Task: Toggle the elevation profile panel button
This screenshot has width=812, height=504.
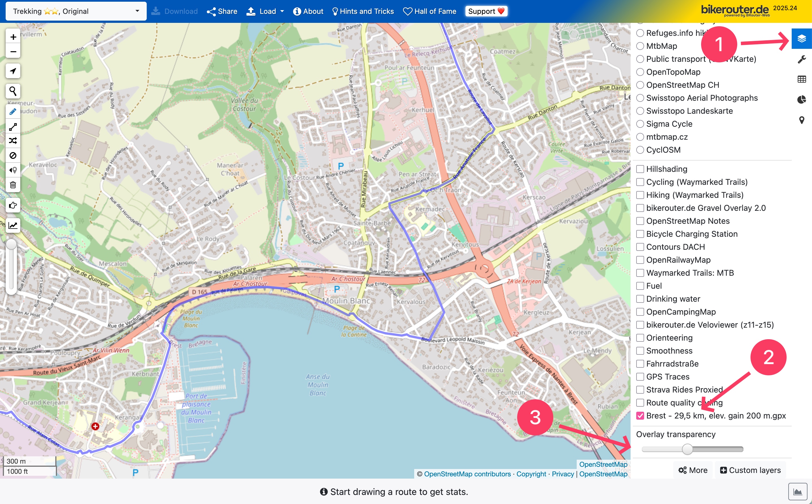Action: [798, 492]
